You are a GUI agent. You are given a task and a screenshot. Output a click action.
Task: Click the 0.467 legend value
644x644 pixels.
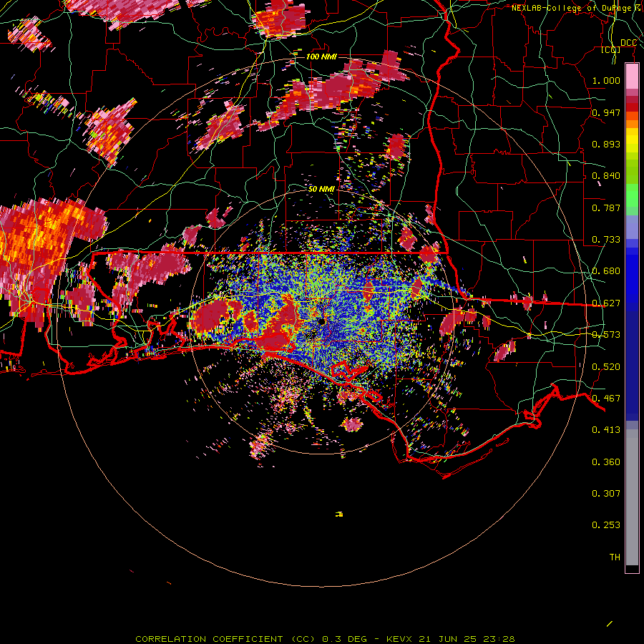(x=606, y=399)
